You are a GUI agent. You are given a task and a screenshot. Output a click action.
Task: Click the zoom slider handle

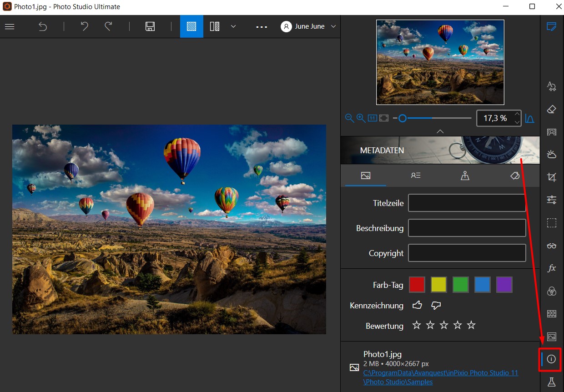[x=402, y=118]
